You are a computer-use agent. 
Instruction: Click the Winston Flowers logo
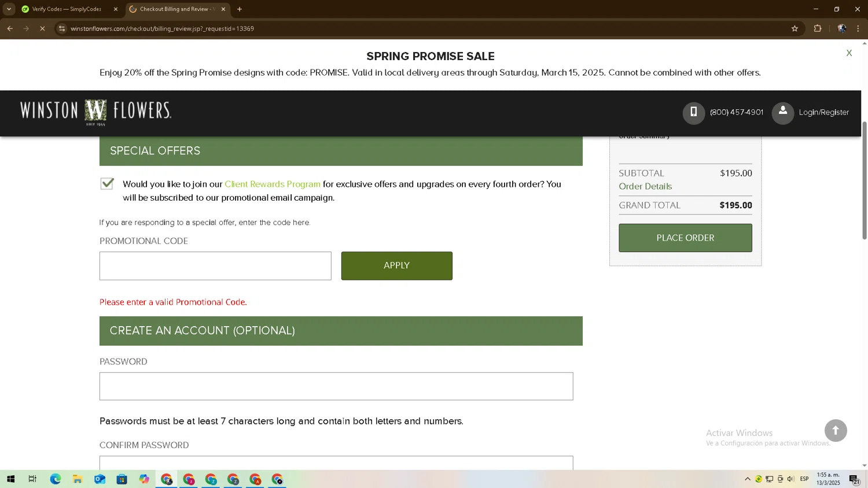point(95,112)
